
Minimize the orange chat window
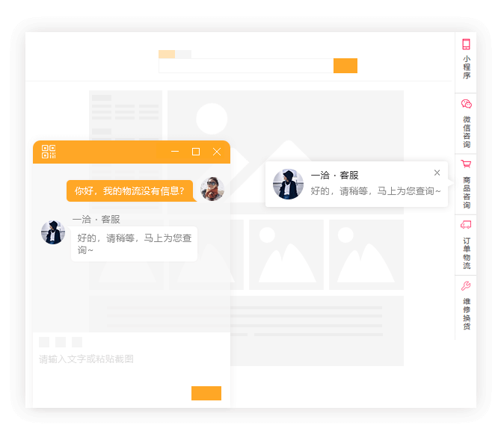175,151
